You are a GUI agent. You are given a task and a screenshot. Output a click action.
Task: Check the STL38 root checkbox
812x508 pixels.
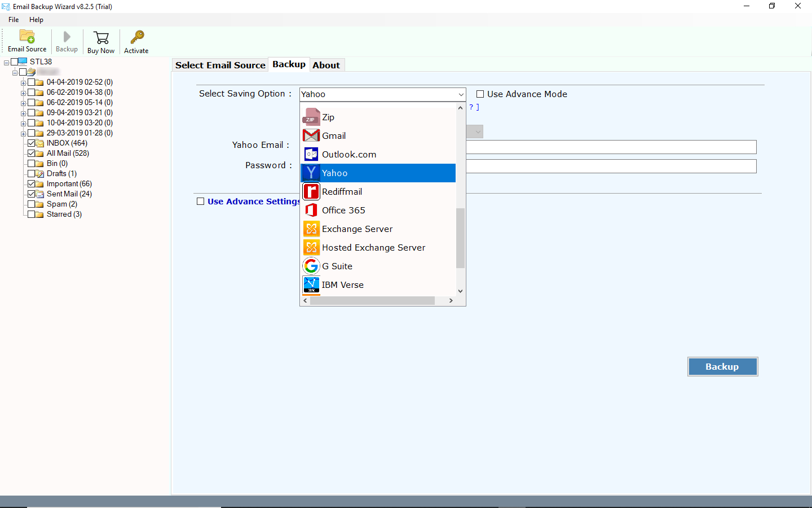(x=15, y=62)
